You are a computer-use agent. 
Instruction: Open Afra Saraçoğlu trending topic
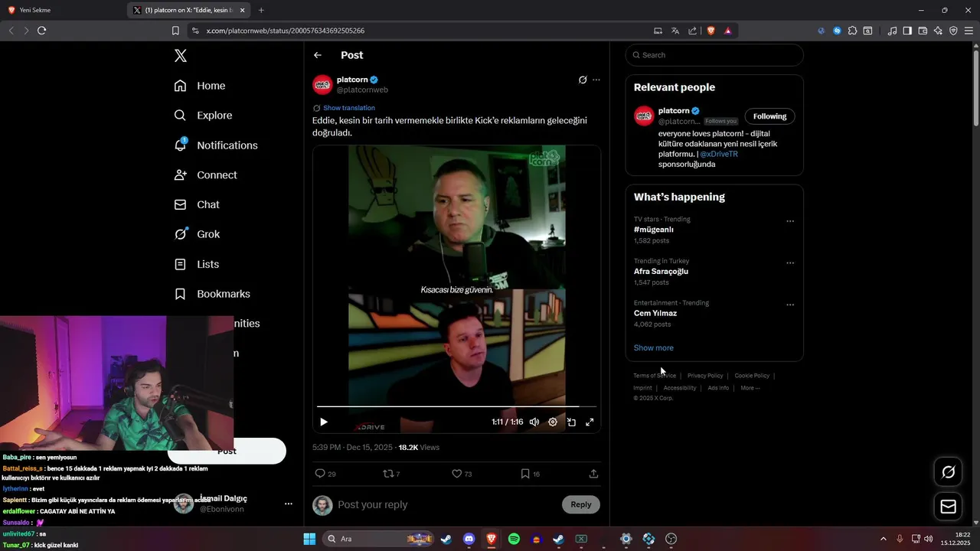click(x=661, y=271)
